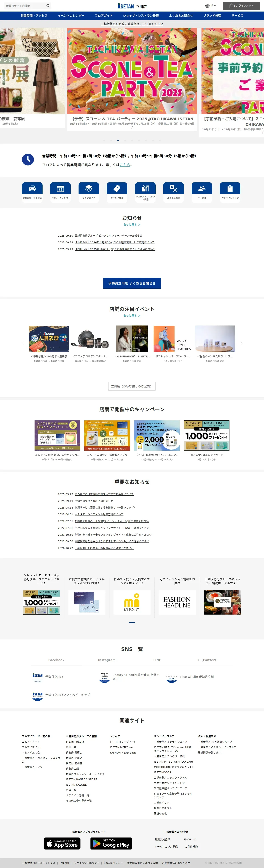Screen dimensions: 264x868
Task: Open the H.P.FRANCE limited event thumbnail
Action: click(132, 339)
